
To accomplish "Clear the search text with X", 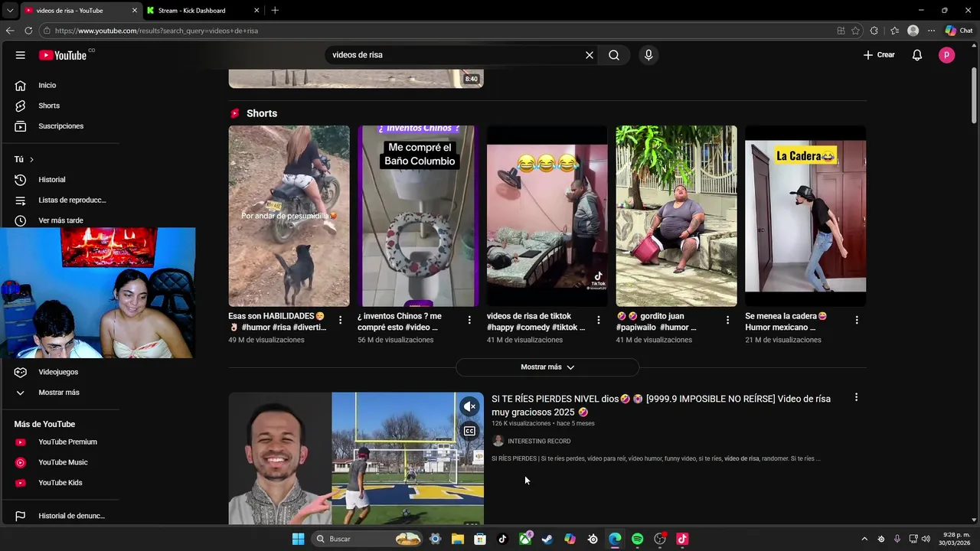I will (590, 55).
